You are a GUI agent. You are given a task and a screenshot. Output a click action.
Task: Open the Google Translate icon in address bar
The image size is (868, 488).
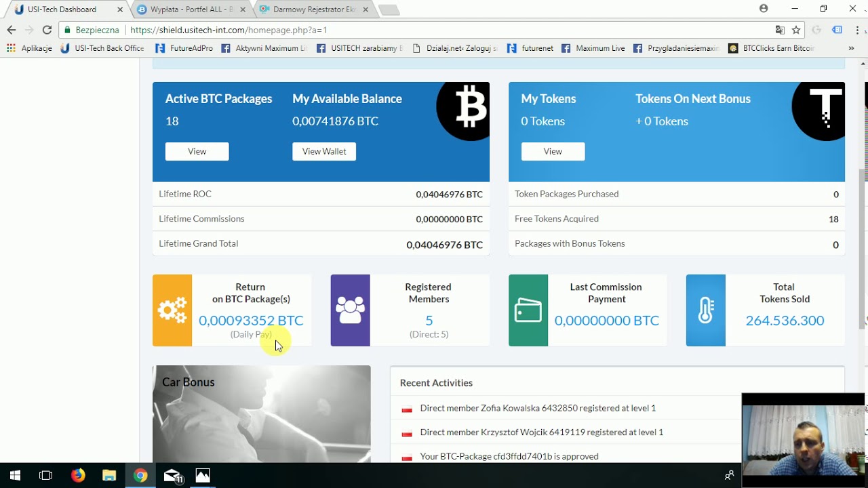780,30
